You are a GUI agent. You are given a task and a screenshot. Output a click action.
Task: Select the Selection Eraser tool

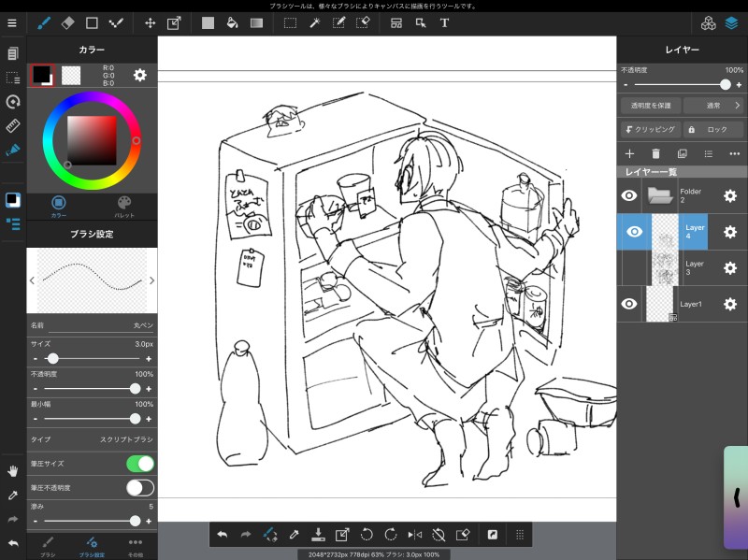point(363,22)
